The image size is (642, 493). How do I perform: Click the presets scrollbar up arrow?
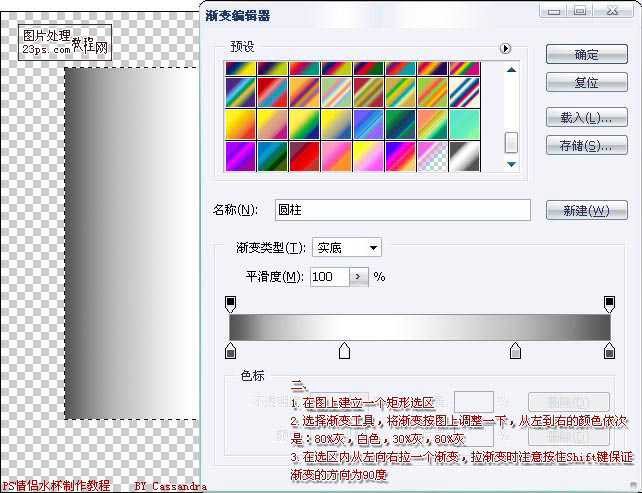(x=511, y=70)
